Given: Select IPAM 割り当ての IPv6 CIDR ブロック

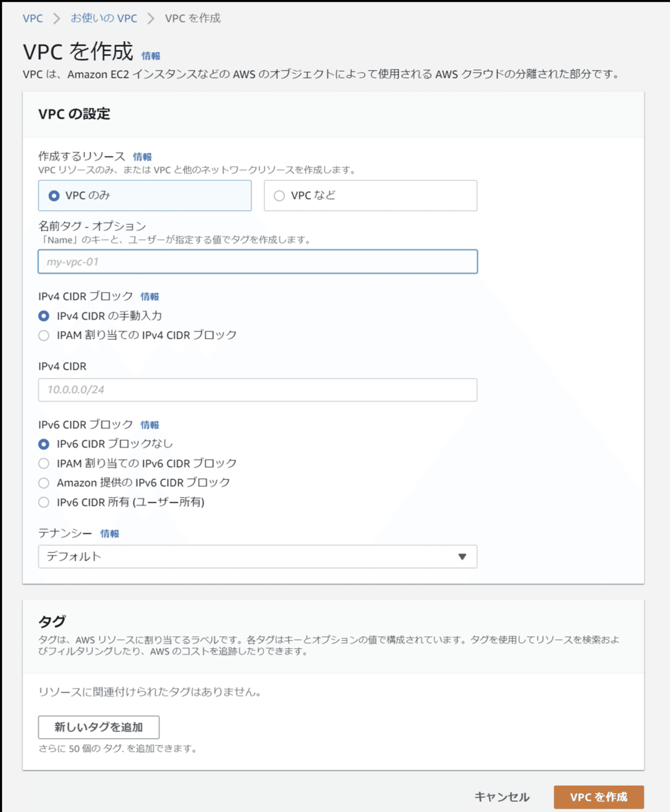Looking at the screenshot, I should (x=44, y=463).
